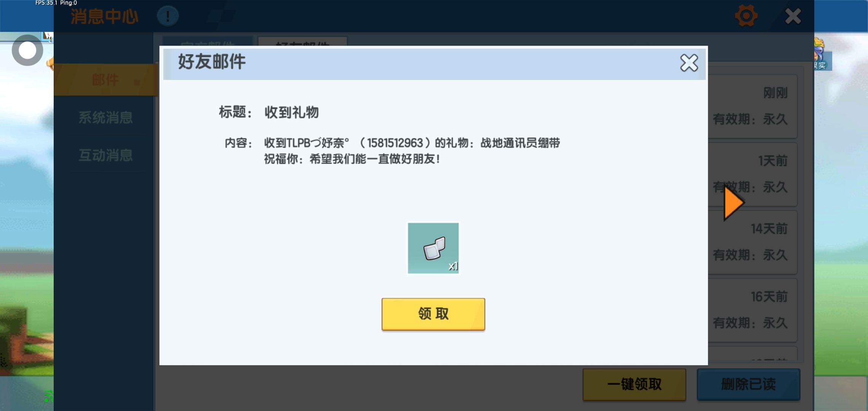Close the 消息中心 window
The height and width of the screenshot is (411, 868).
click(793, 16)
